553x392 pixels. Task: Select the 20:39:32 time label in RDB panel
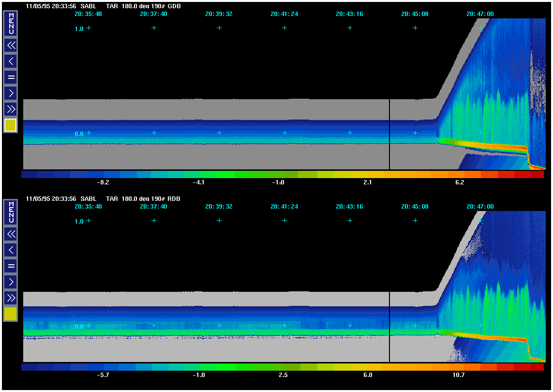(x=219, y=206)
